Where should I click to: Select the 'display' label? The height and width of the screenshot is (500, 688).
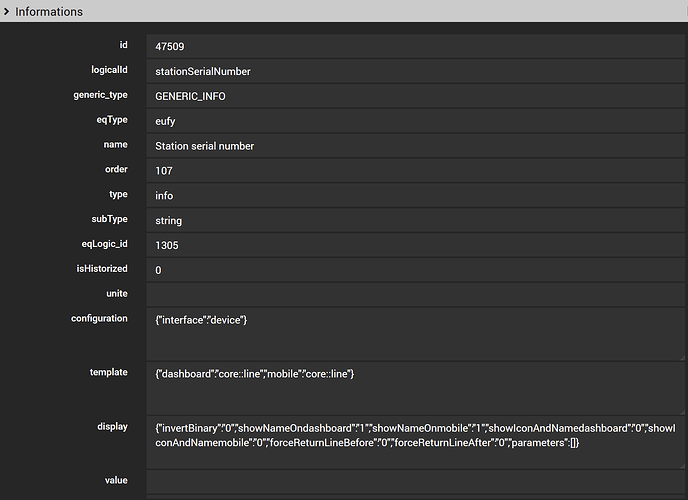click(112, 426)
